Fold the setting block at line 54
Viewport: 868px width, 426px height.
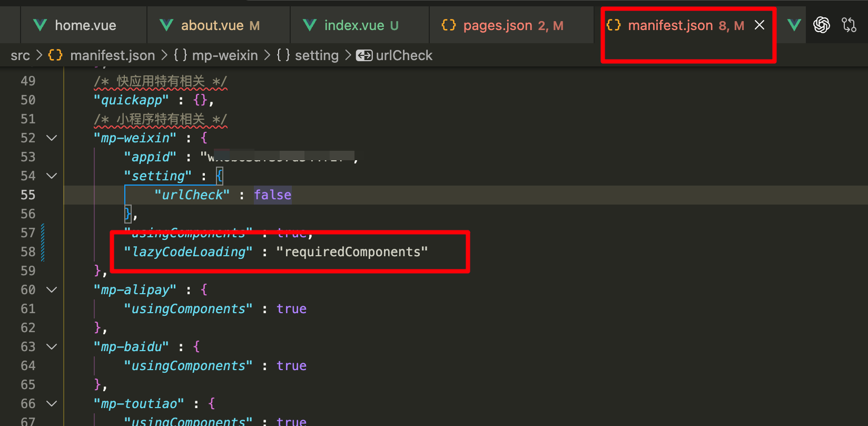tap(52, 176)
